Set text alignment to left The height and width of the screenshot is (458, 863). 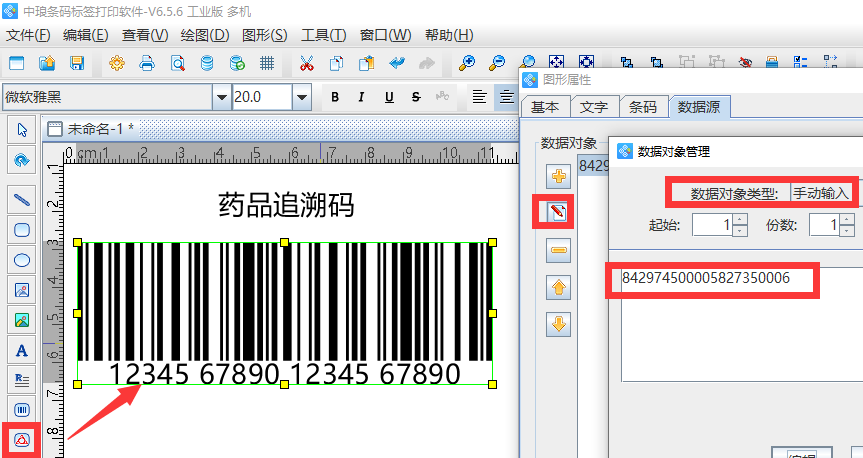[479, 97]
